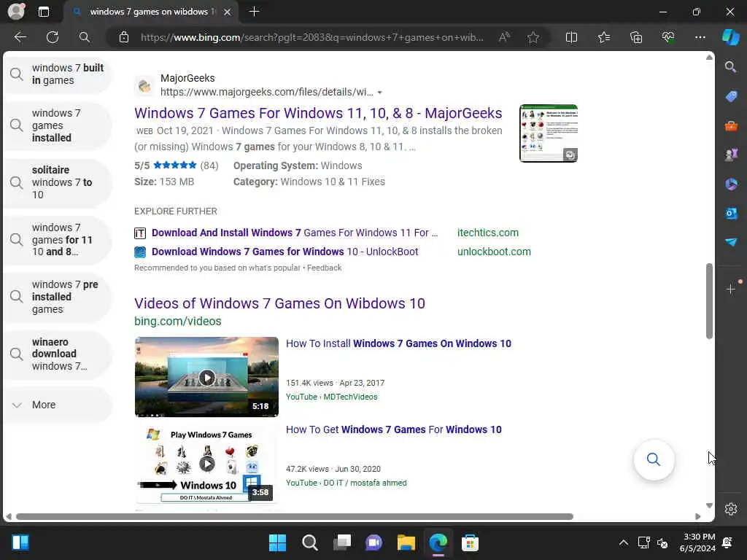Open Games chess icon in sidebar
Viewport: 747px width, 560px height.
click(731, 155)
